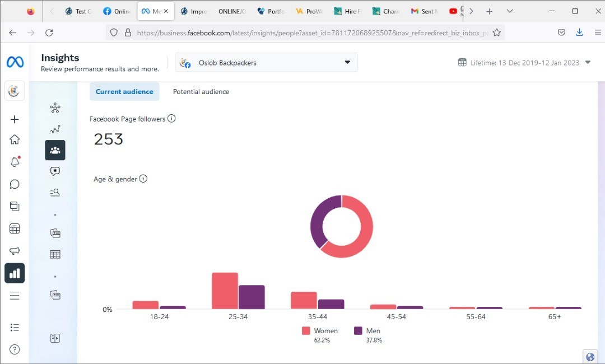Expand Insights menu panel toggle icon
Image resolution: width=605 pixels, height=364 pixels.
click(55, 338)
